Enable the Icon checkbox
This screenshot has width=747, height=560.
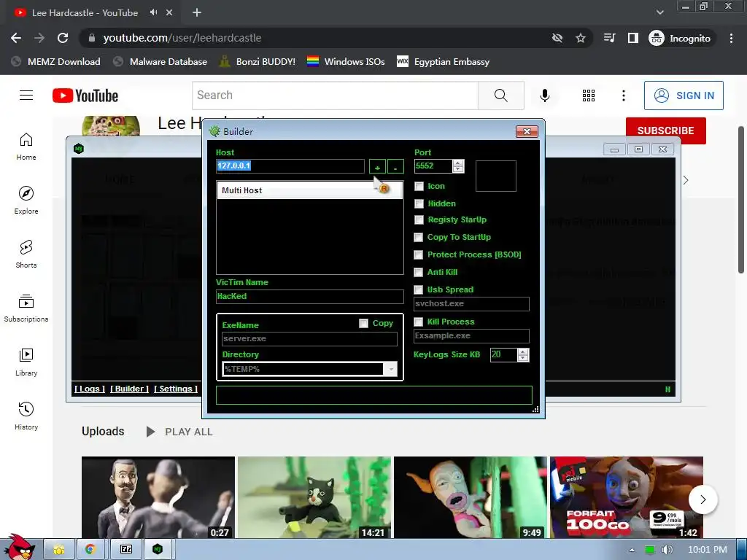pyautogui.click(x=419, y=186)
